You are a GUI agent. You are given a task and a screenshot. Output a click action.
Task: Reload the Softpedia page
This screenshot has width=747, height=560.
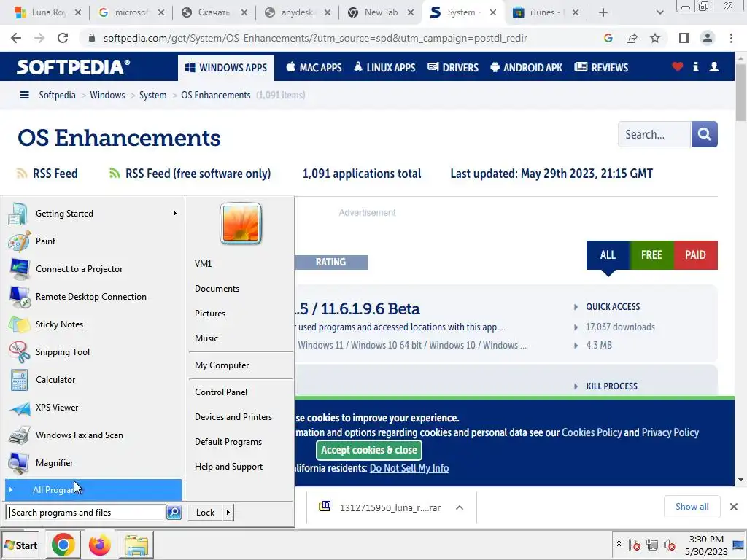pyautogui.click(x=63, y=38)
